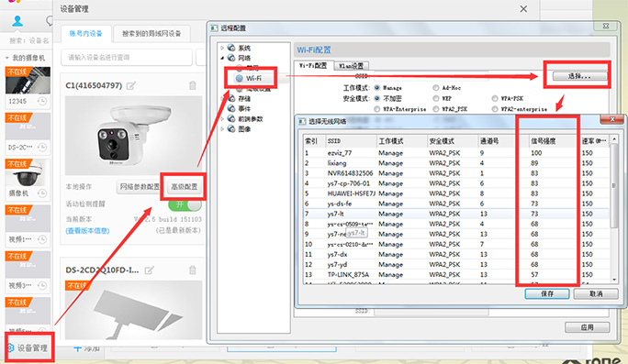This screenshot has width=628, height=364.
Task: Expand the 图像 tree node
Action: (x=222, y=128)
